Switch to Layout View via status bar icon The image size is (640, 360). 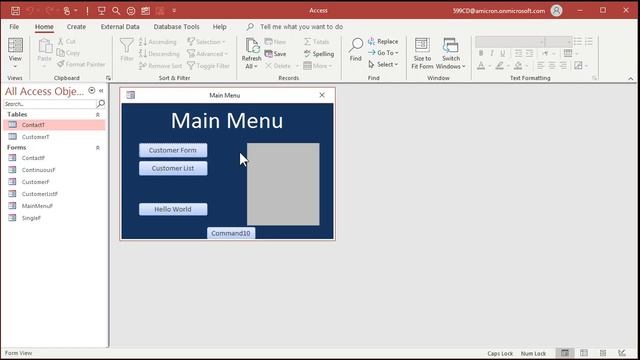point(603,353)
